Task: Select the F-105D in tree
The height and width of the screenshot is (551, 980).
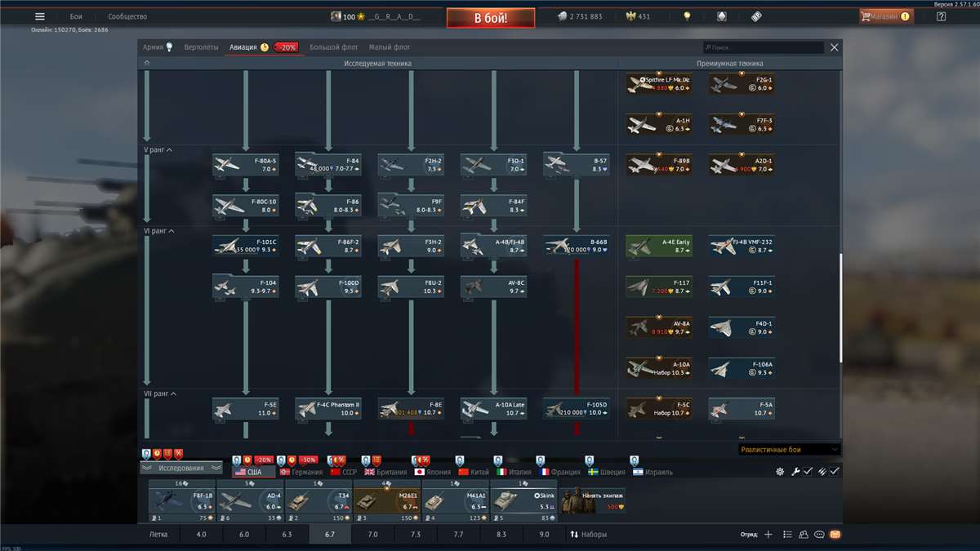Action: click(x=577, y=408)
